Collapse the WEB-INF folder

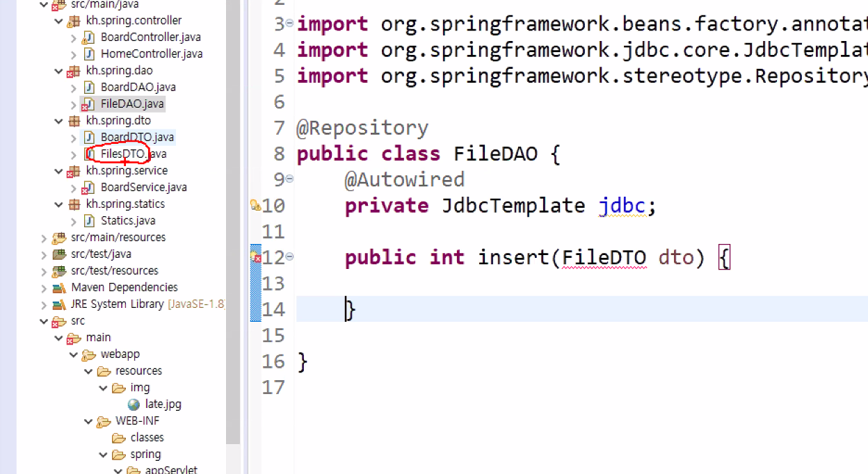pyautogui.click(x=88, y=420)
